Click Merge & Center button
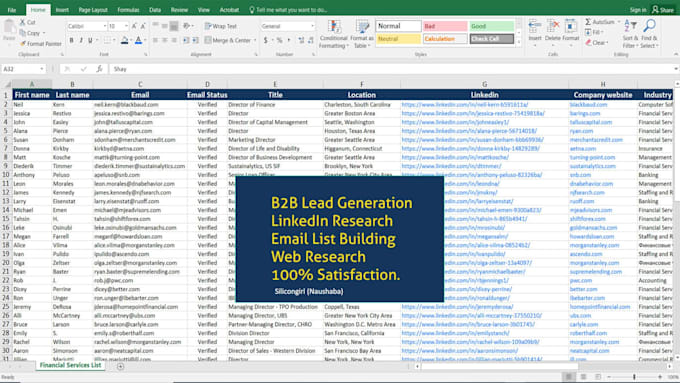Image resolution: width=680 pixels, height=383 pixels. click(x=228, y=40)
